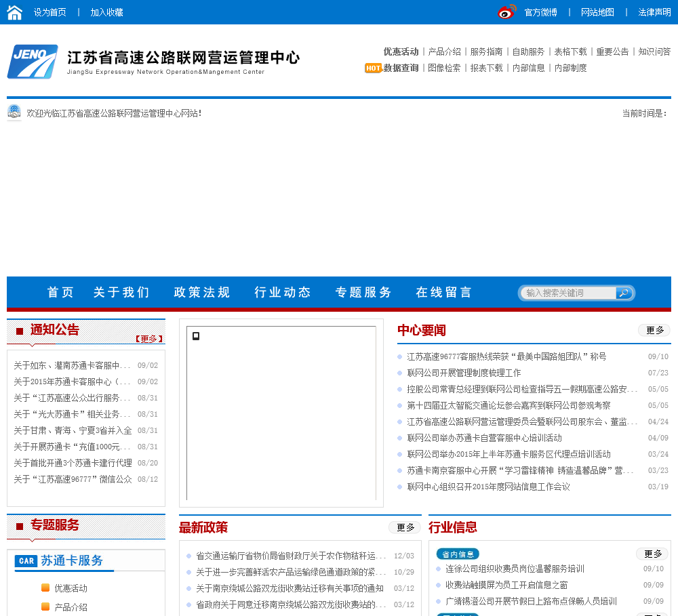The width and height of the screenshot is (678, 616).
Task: Open item 广靖锡澄公司开展节假日上路布点
Action: [531, 601]
